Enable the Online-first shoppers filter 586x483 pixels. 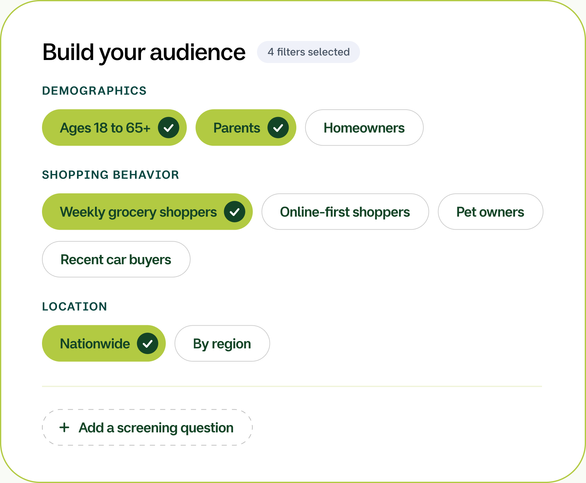point(345,212)
